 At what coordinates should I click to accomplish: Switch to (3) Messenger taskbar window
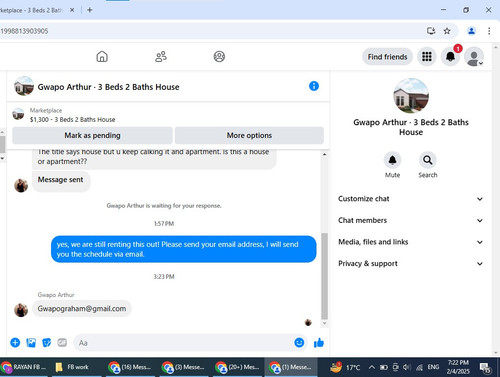point(183,367)
